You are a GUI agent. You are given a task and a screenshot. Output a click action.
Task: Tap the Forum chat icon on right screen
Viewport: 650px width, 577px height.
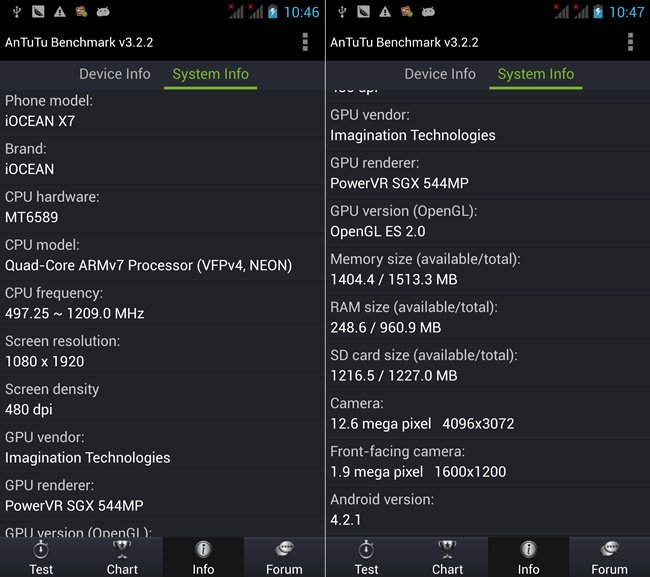click(x=609, y=549)
